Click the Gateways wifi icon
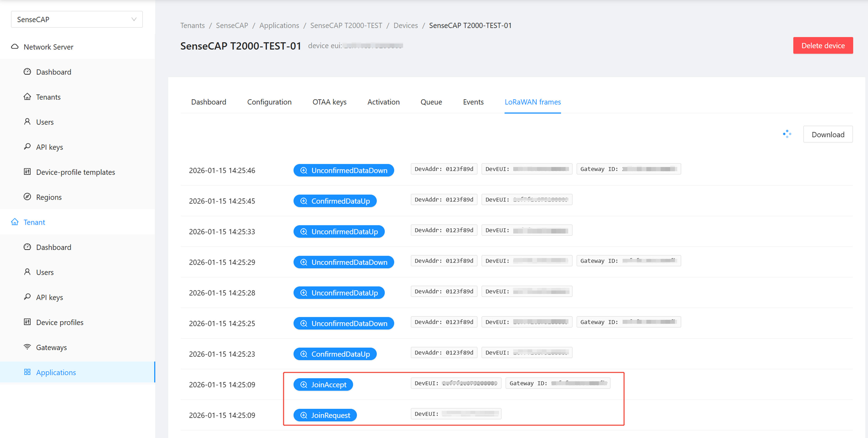 [x=27, y=347]
